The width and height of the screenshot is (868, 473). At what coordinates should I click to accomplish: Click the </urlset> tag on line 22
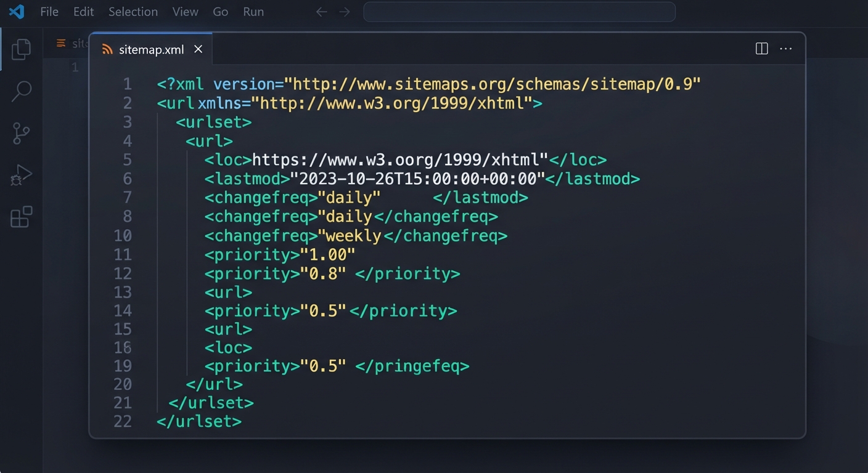[199, 422]
